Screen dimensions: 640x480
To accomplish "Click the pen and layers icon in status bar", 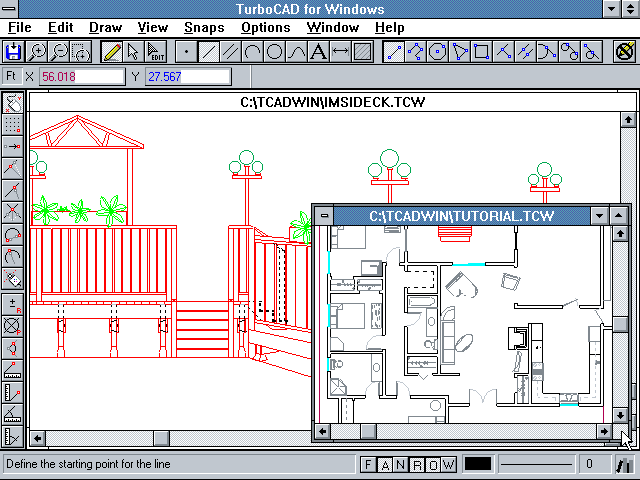I will coord(624,464).
